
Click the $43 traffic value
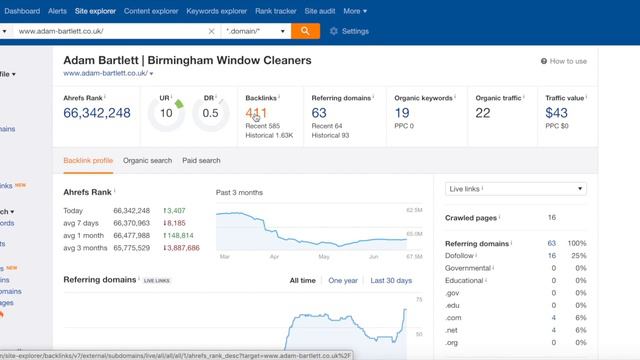(x=556, y=113)
